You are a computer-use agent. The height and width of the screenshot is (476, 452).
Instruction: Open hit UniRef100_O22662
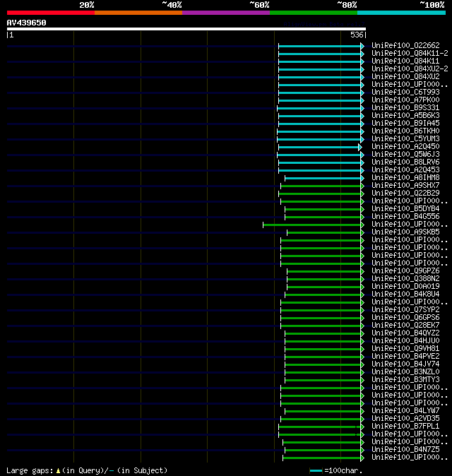405,45
